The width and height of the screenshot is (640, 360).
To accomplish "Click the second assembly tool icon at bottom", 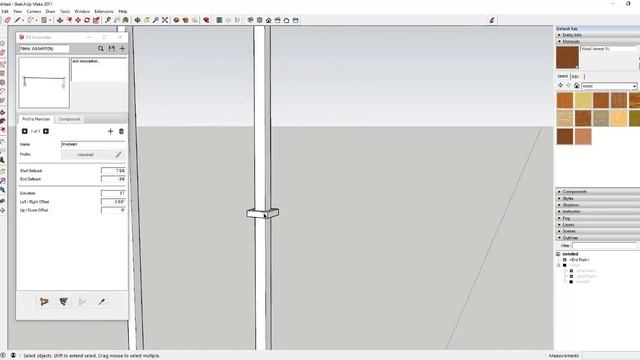I will tap(63, 302).
